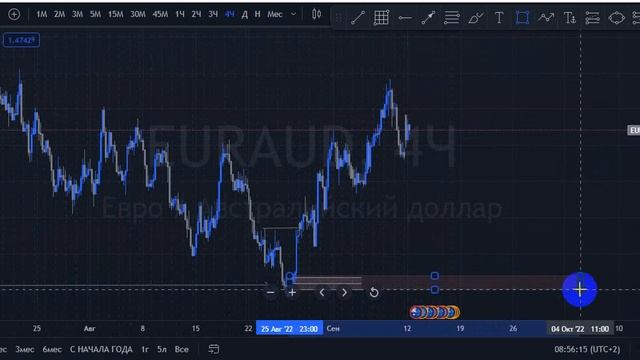Select the 2Ч timeframe

click(x=196, y=15)
